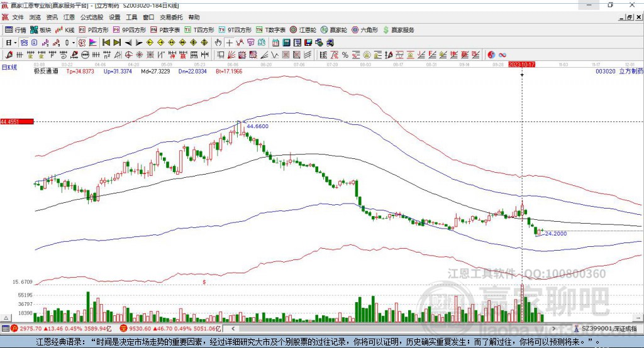
Task: Click the Shanghai index 2975.70 status entry
Action: pos(62,329)
